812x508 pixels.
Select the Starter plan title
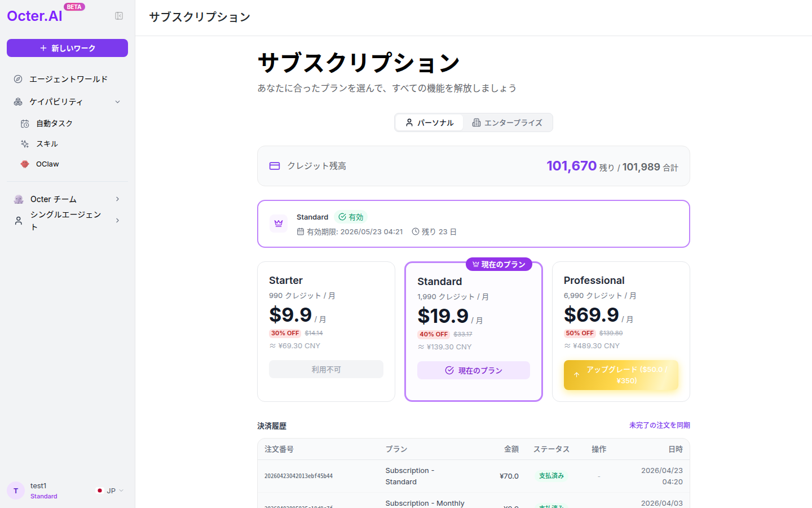pyautogui.click(x=286, y=281)
